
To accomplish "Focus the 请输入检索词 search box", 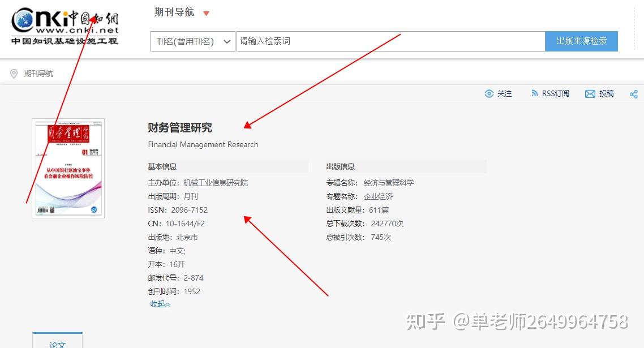I will point(390,41).
